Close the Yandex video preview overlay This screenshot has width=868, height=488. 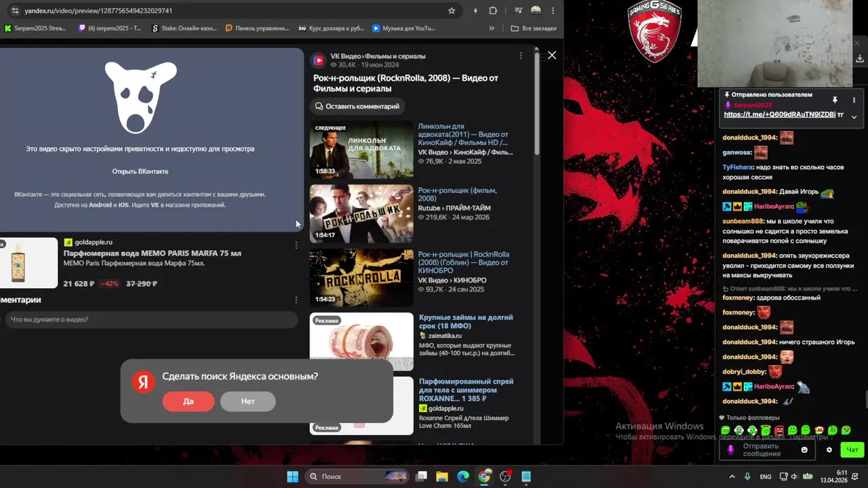point(552,56)
